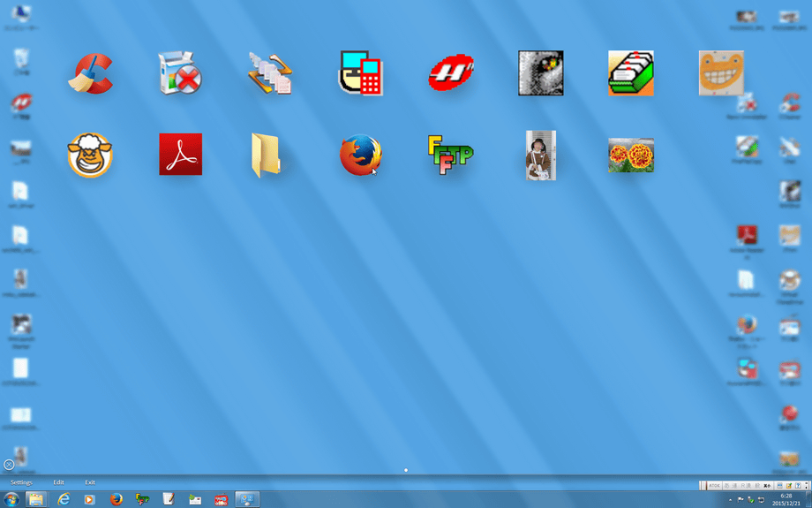812x508 pixels.
Task: Select the active launcher taskbar button
Action: 247,499
